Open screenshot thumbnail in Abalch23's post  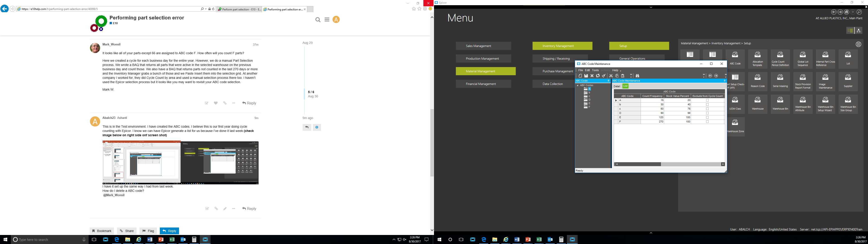(x=181, y=162)
